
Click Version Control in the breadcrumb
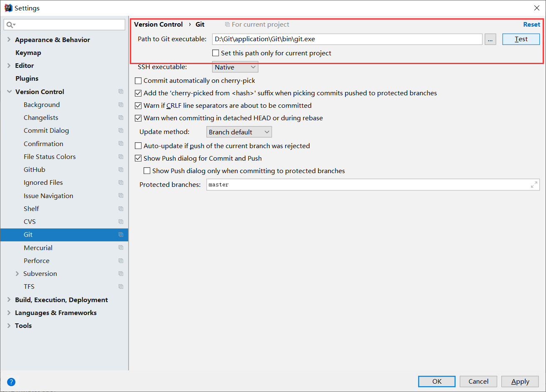pos(158,25)
